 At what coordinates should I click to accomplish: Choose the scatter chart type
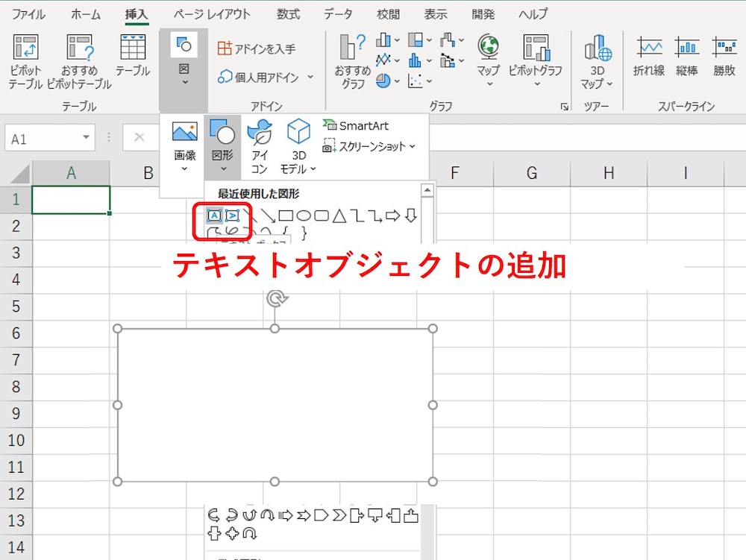point(419,81)
